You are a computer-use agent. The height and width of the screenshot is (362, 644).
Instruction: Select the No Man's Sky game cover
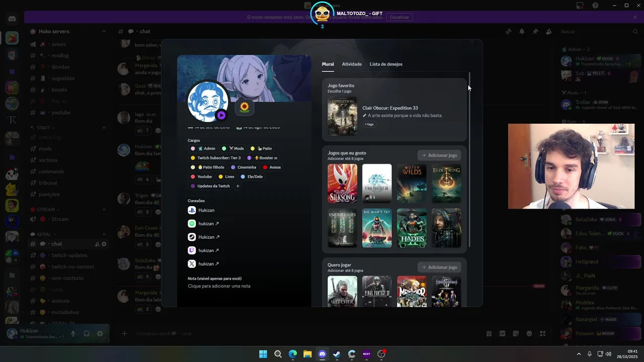click(x=377, y=228)
